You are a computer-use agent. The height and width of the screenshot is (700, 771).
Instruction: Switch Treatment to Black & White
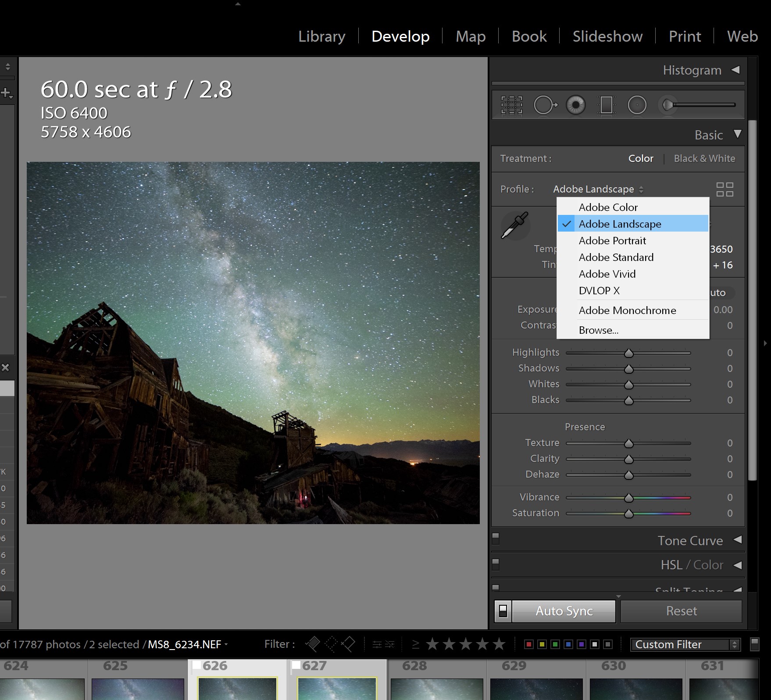tap(704, 158)
